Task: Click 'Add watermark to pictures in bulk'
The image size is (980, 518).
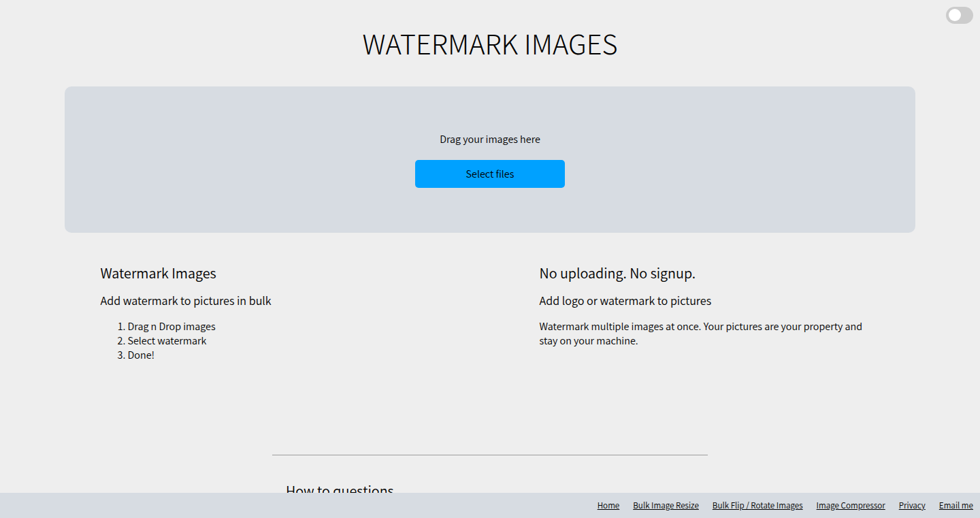Action: [x=186, y=301]
